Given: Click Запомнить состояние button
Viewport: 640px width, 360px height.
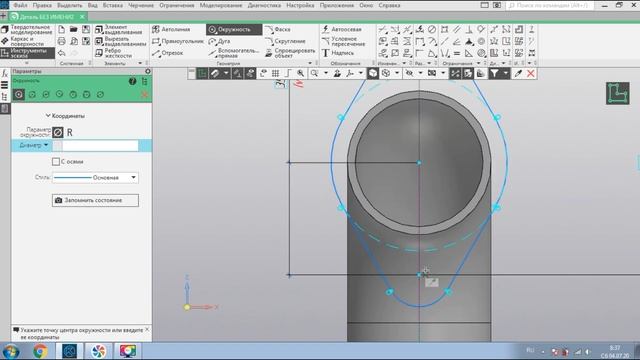Looking at the screenshot, I should (95, 200).
